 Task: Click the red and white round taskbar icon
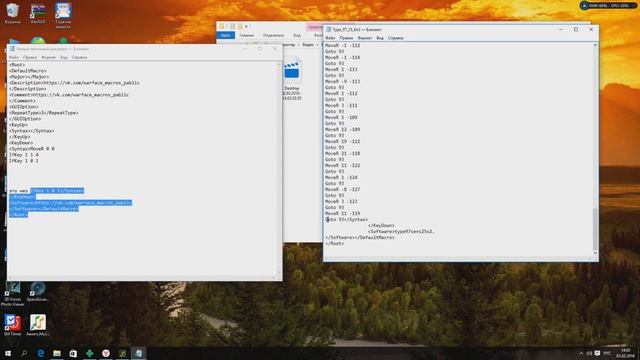106,353
